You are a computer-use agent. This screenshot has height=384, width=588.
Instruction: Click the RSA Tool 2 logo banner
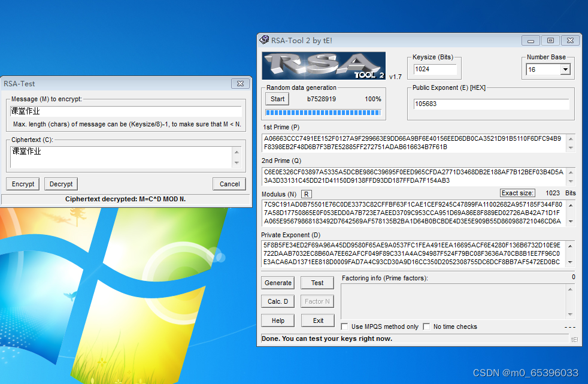(x=323, y=66)
